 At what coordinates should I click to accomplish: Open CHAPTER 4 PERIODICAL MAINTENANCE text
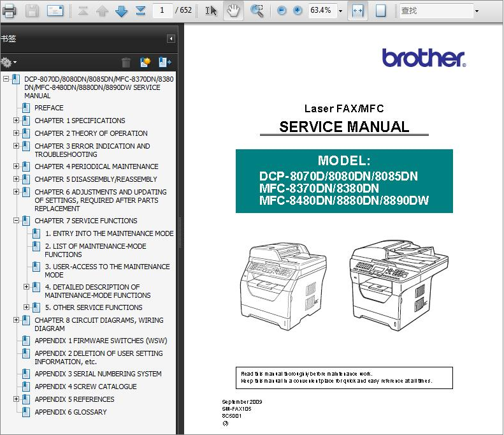coord(96,166)
